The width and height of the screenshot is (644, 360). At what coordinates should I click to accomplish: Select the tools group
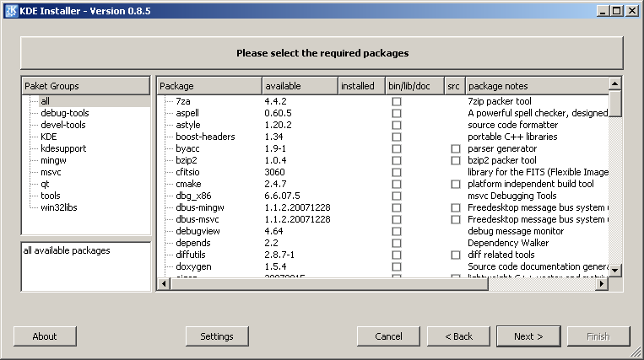51,196
